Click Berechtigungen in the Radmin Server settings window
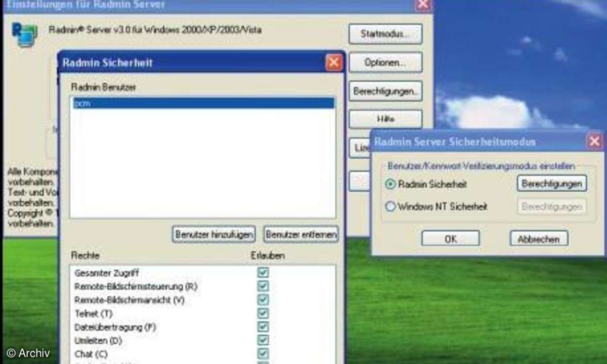 (385, 91)
